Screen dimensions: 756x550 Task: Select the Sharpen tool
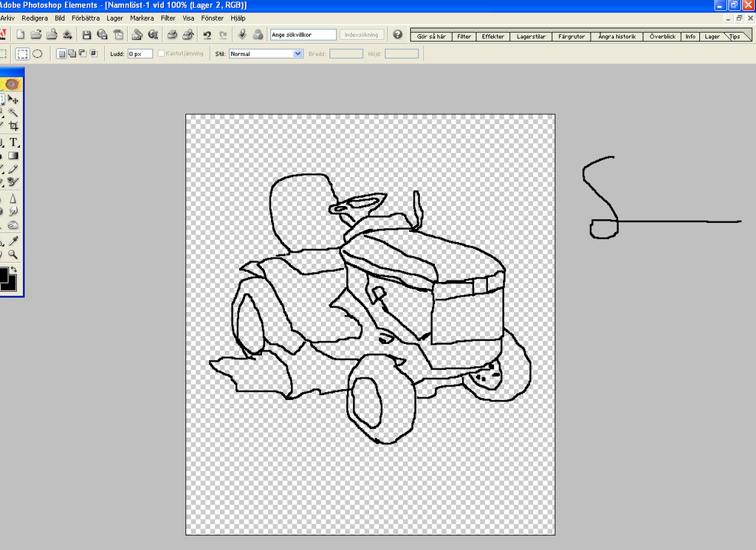13,198
